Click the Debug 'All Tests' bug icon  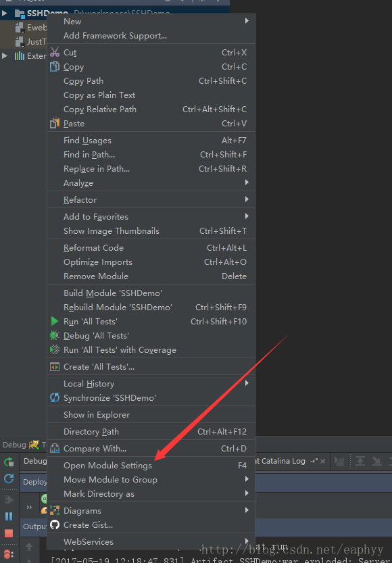(55, 336)
